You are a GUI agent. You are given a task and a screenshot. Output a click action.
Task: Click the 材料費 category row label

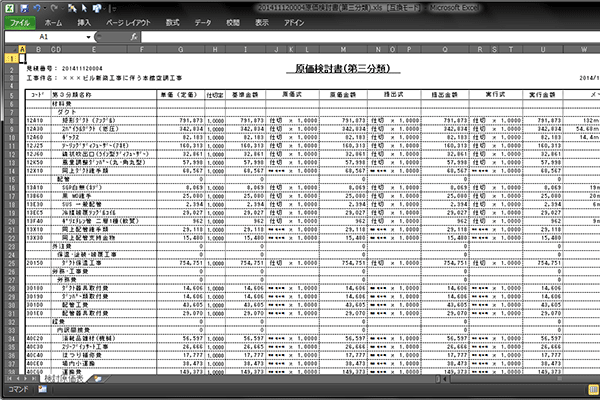pos(62,104)
